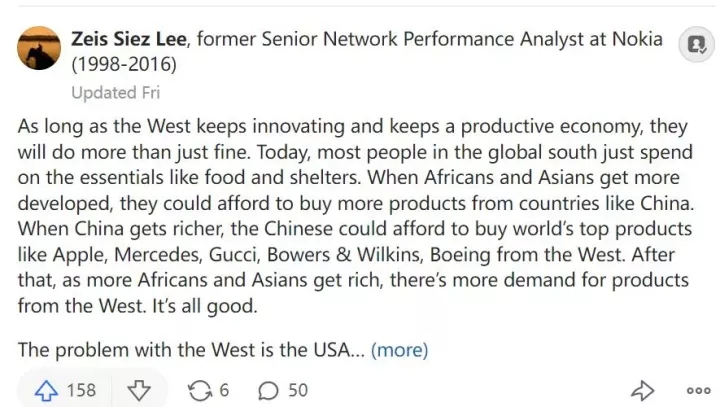Click the reshare count of 6
Viewport: 720px width, 407px height.
point(224,389)
